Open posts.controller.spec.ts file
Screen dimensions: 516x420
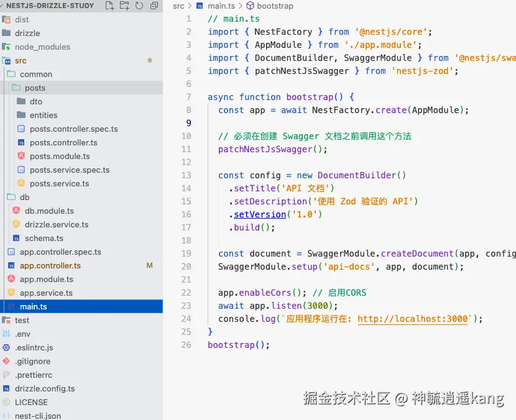(81, 129)
